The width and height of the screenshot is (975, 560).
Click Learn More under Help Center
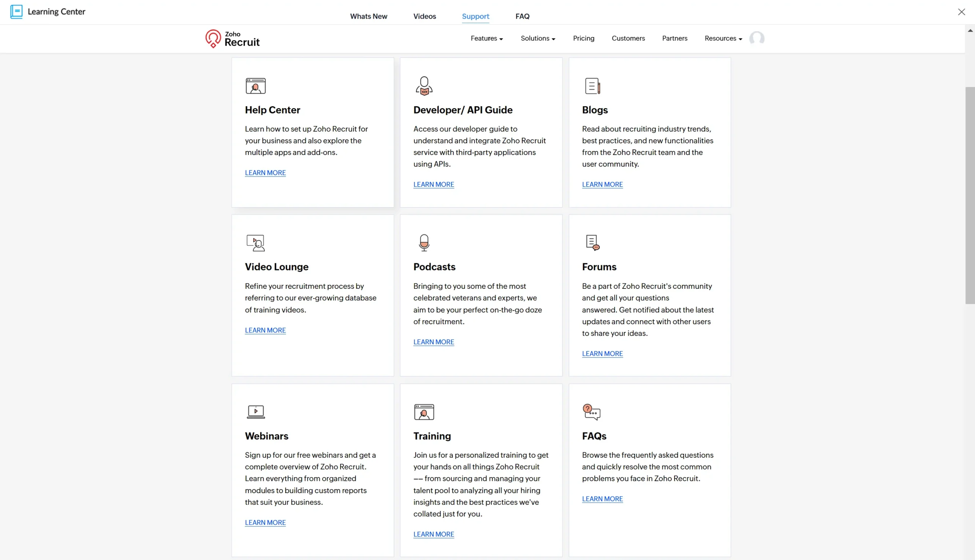265,173
